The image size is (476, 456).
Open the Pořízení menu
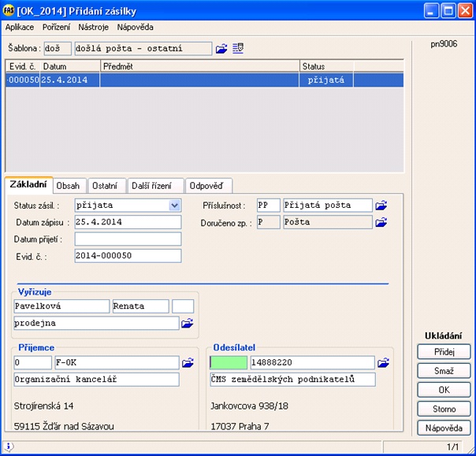(x=56, y=28)
